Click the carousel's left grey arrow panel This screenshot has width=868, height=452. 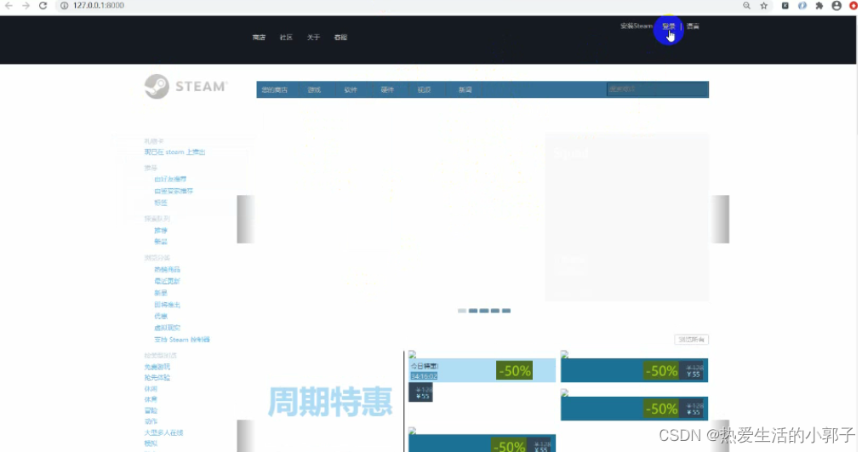pos(246,220)
